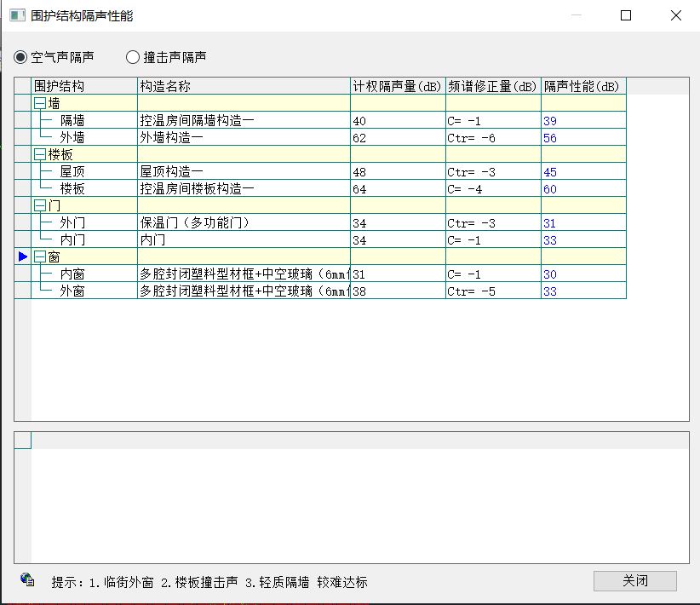Click 屋顶构造一 construction name cell
The width and height of the screenshot is (700, 605).
coord(172,172)
